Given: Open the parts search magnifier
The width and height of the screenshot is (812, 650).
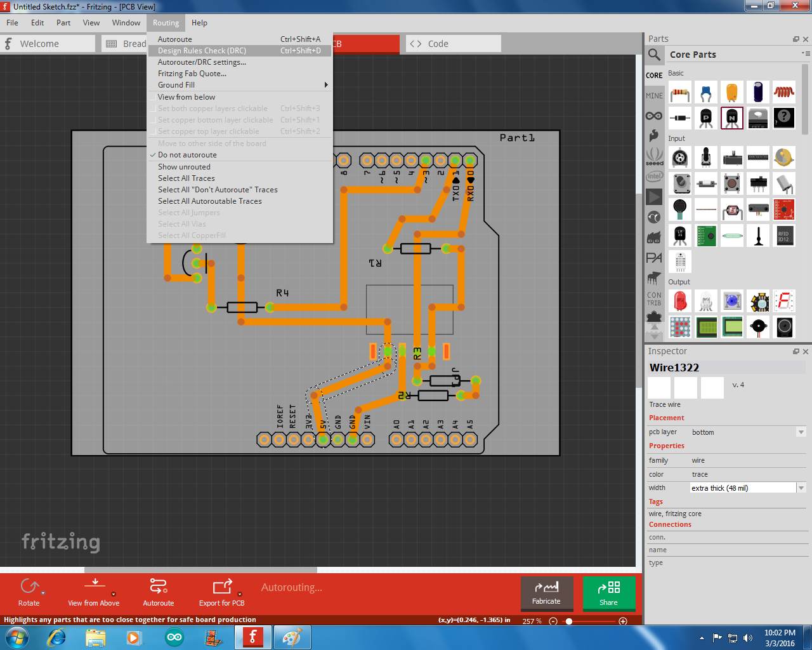Looking at the screenshot, I should (654, 55).
